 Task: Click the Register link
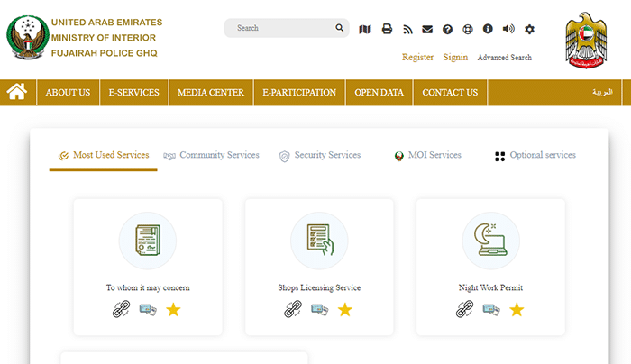pos(417,58)
